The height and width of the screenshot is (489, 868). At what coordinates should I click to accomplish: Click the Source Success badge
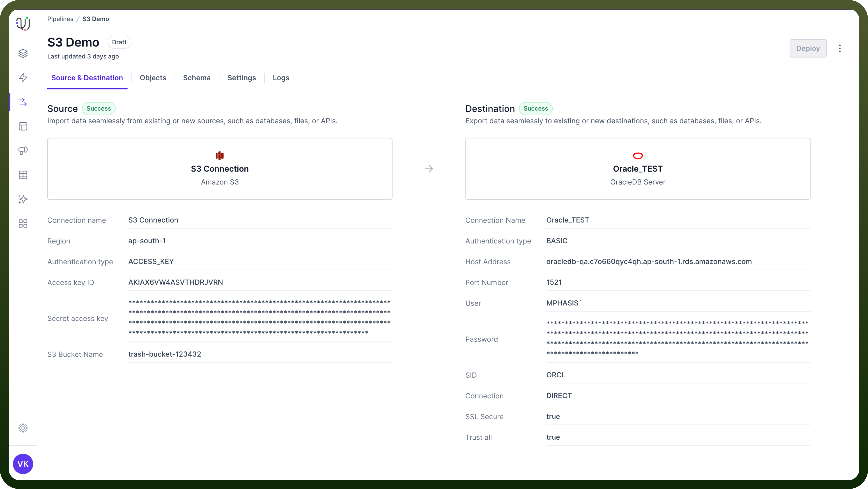[99, 109]
